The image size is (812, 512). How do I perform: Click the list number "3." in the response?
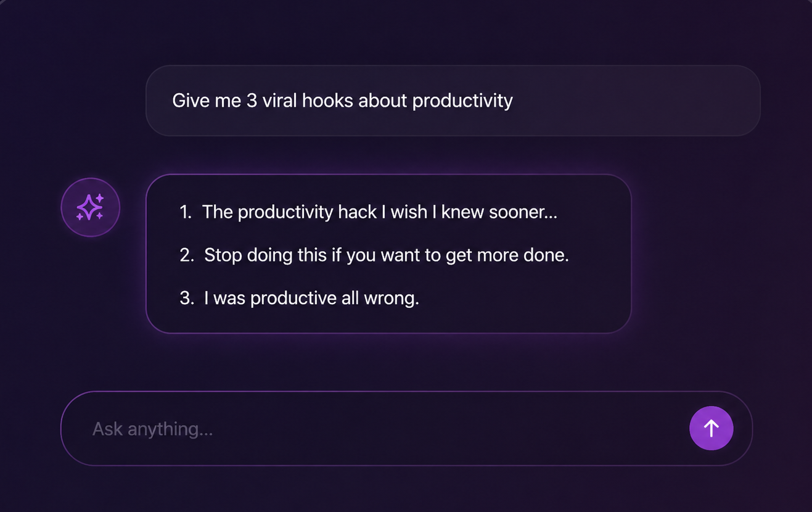(x=186, y=299)
